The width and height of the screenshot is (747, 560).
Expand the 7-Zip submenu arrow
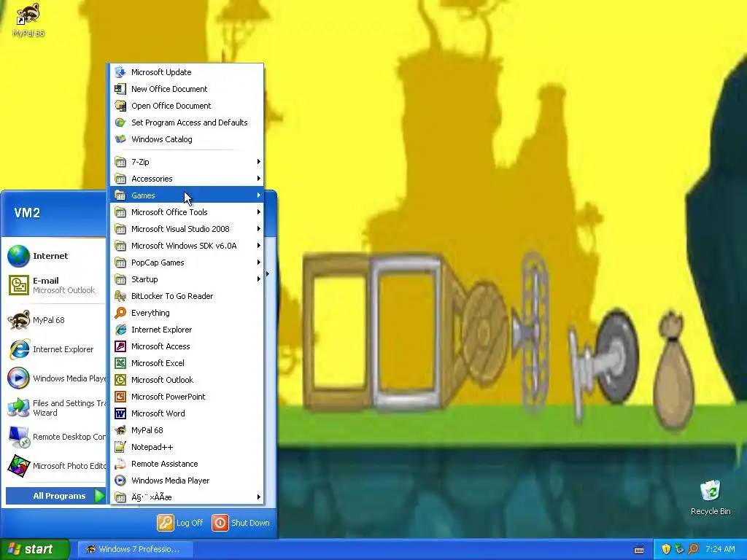[x=259, y=162]
